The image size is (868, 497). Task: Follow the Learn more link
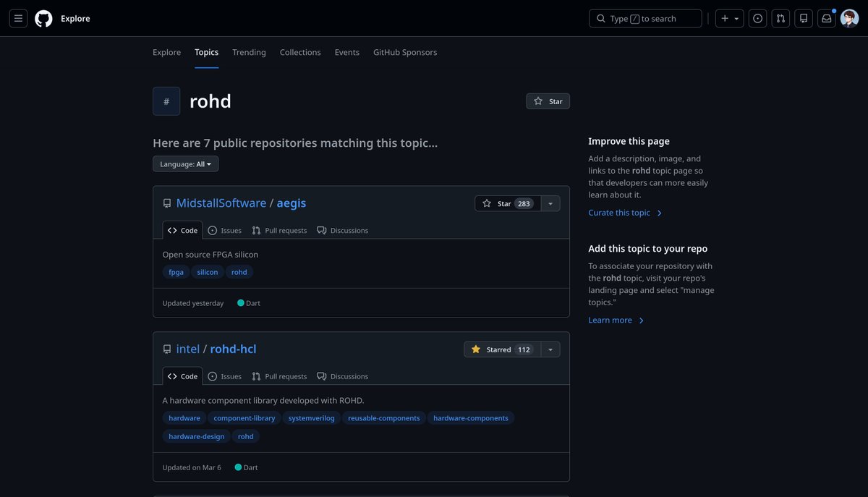click(x=616, y=320)
